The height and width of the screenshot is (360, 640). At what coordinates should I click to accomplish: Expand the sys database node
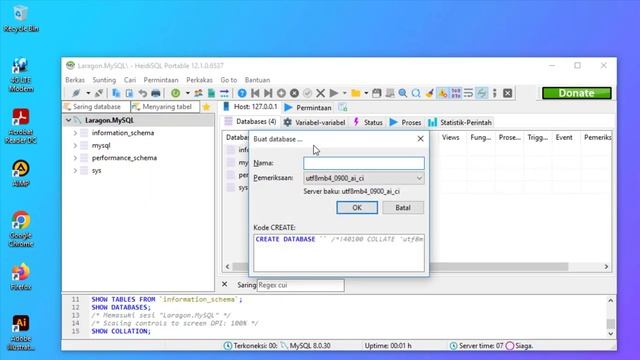click(75, 171)
